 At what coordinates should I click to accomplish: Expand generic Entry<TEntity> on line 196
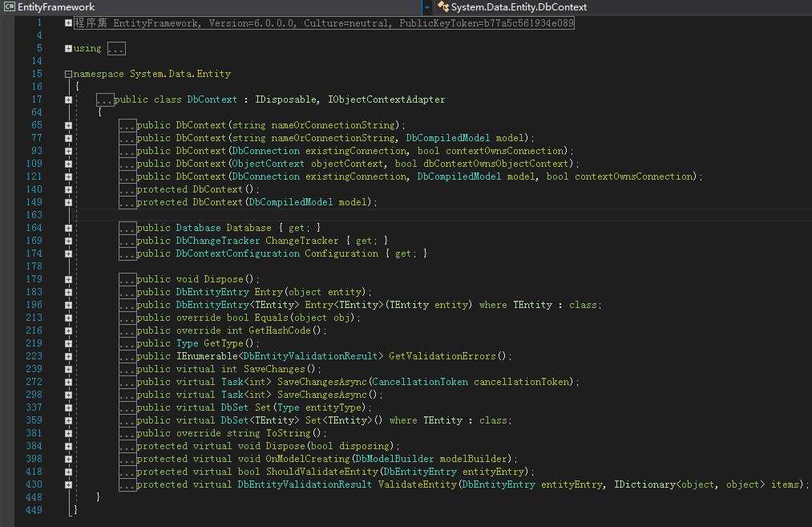coord(68,305)
